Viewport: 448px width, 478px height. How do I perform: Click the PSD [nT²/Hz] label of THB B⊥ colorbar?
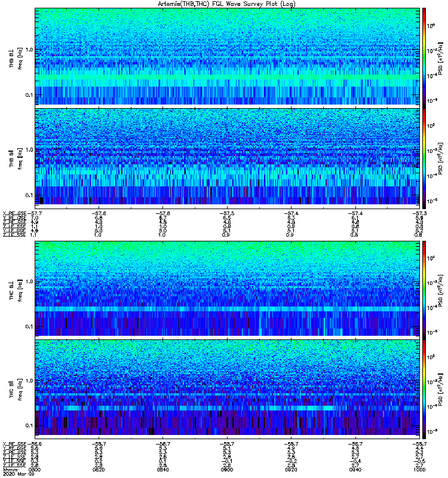coord(441,58)
